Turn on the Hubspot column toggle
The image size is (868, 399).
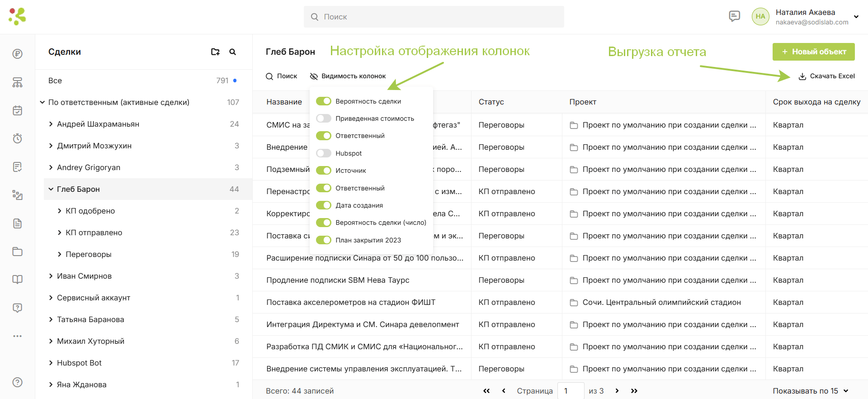click(x=324, y=153)
